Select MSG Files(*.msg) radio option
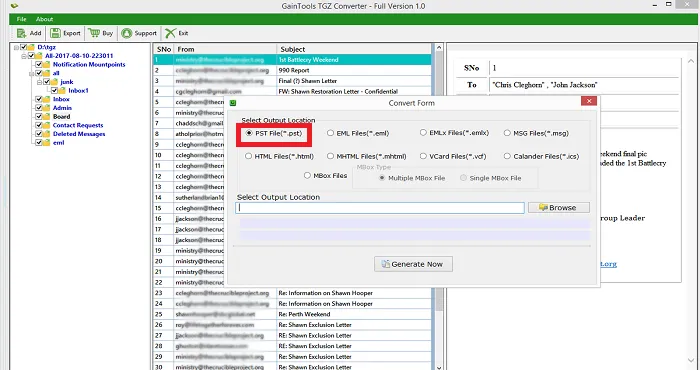This screenshot has height=370, width=700. point(507,133)
